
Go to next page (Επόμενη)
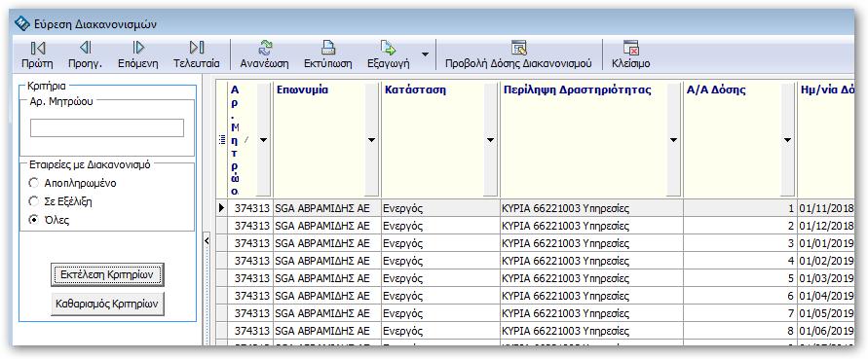tap(137, 54)
